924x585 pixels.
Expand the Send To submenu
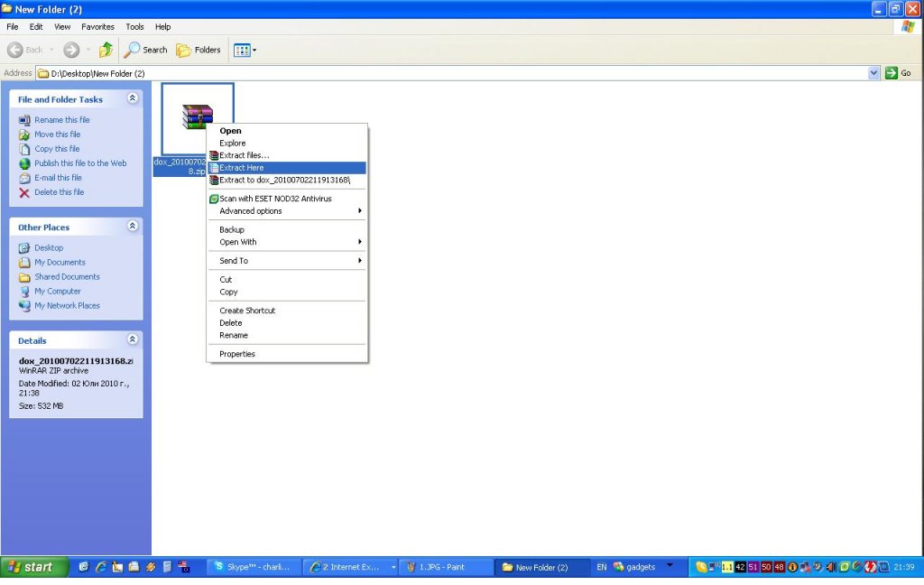[x=287, y=261]
